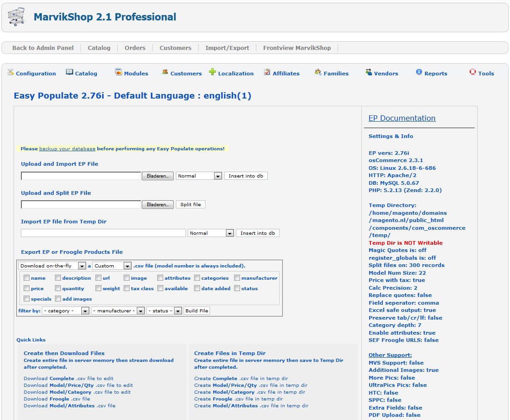510x420 pixels.
Task: Click the Customers people icon
Action: 165,72
